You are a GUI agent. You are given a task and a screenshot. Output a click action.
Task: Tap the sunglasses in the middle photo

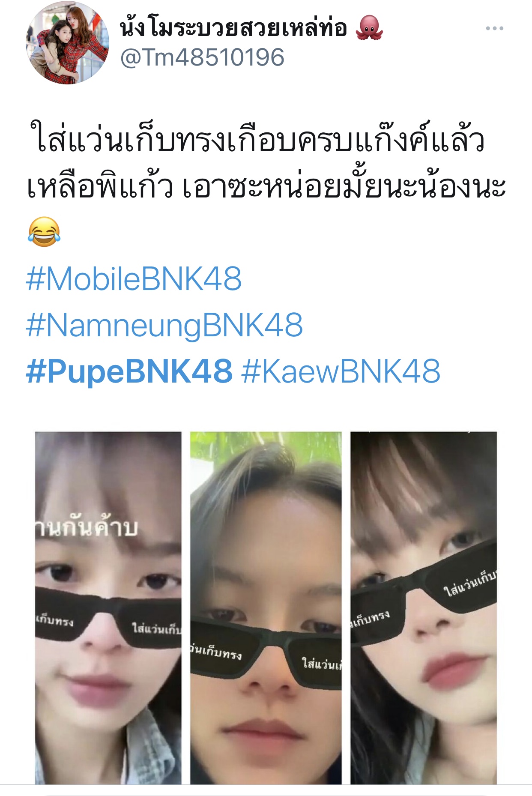266,651
